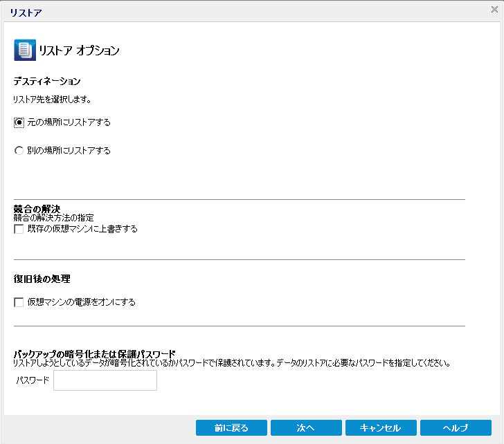Click the リストア オプション heading text
The width and height of the screenshot is (504, 444).
coord(79,50)
